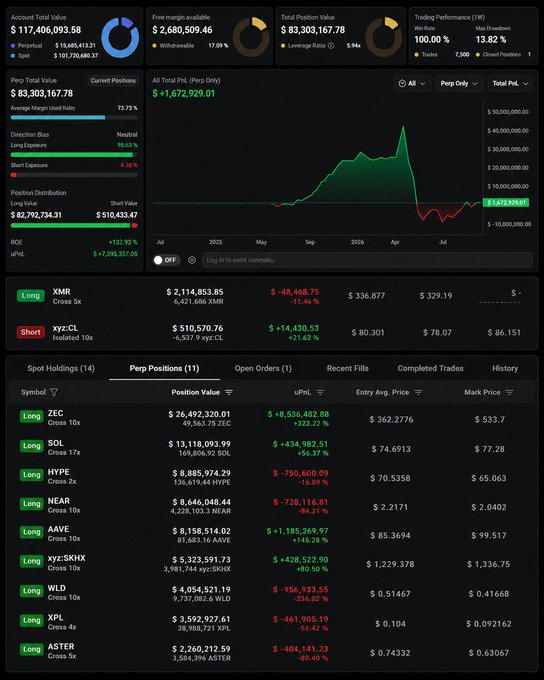Click WLD uPnL value -956,933.55
Image resolution: width=544 pixels, height=680 pixels.
click(301, 589)
